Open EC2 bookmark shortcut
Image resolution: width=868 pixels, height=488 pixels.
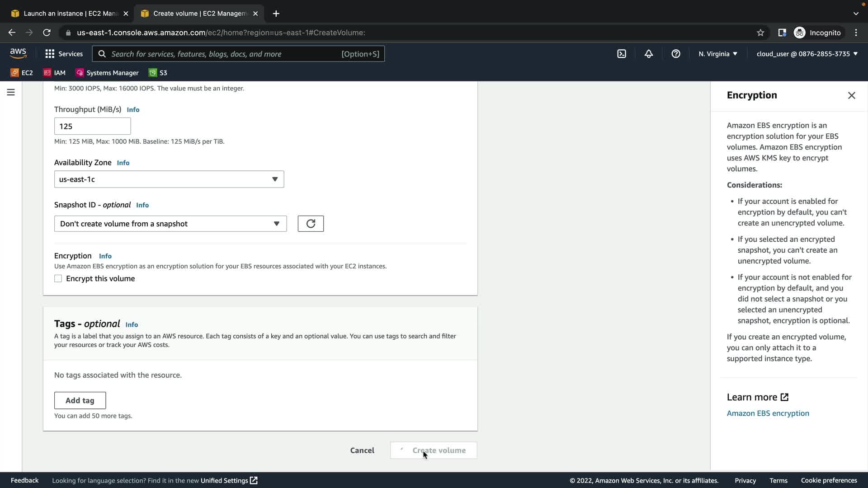pyautogui.click(x=22, y=73)
